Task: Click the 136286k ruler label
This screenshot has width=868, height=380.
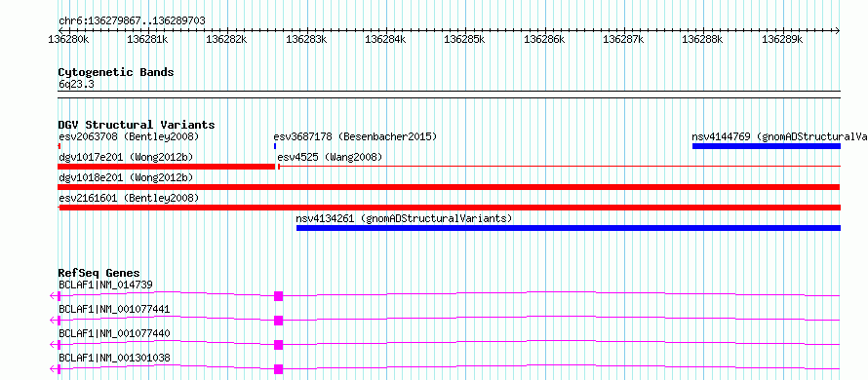Action: click(x=544, y=39)
